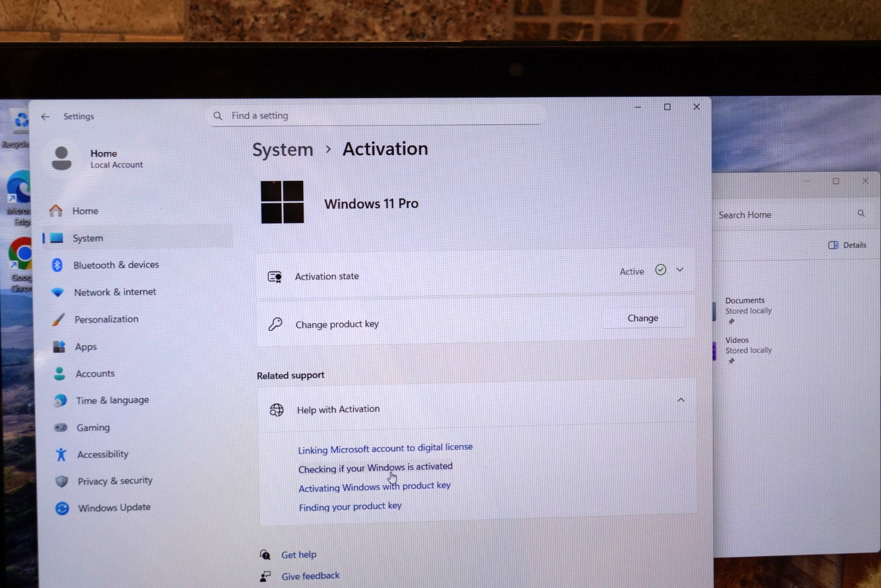Go back using the Settings back arrow
881x588 pixels.
(45, 117)
